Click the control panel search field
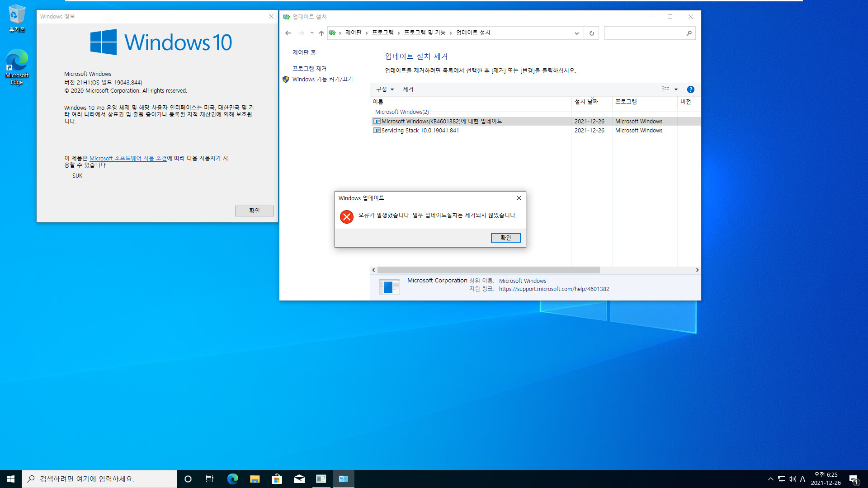Viewport: 868px width, 488px height. pyautogui.click(x=645, y=33)
